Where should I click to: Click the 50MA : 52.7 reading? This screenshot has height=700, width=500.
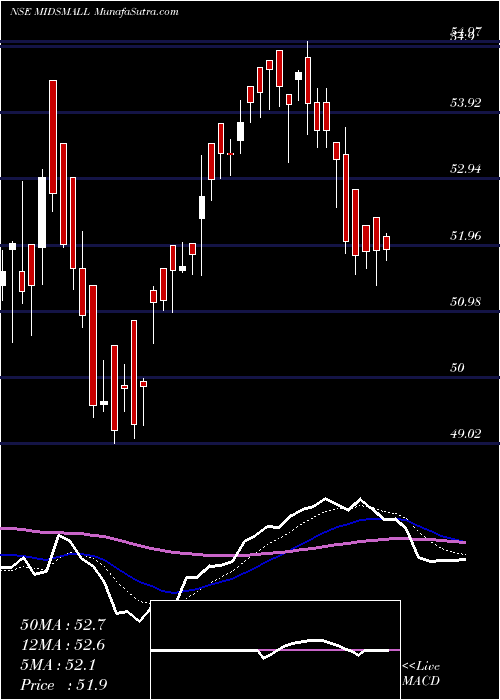tap(63, 625)
